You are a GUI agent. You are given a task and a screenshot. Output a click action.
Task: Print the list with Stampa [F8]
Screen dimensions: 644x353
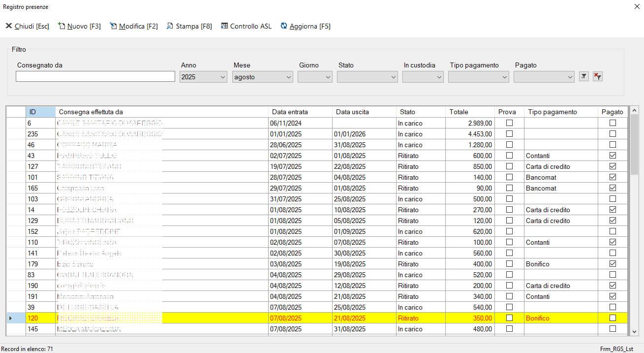(189, 26)
